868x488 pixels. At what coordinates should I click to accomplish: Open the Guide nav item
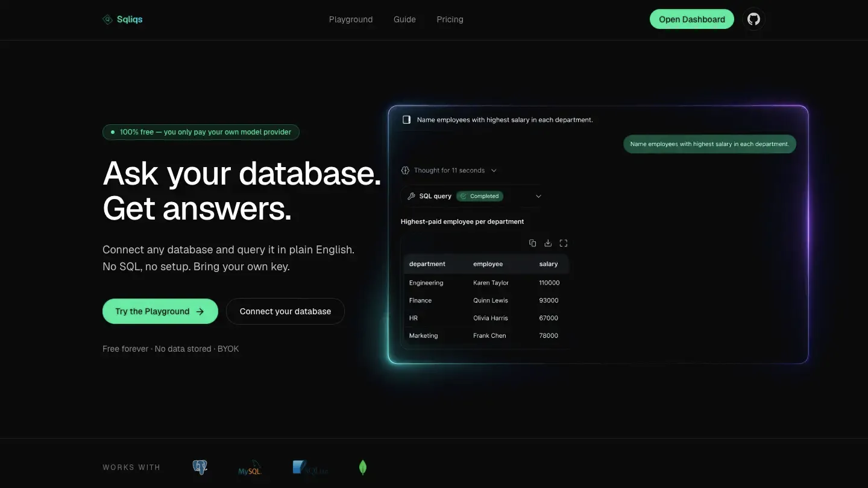404,19
